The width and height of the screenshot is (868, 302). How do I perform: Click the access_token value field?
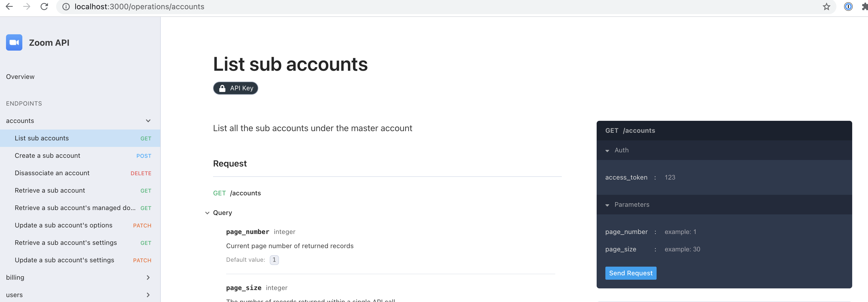(x=670, y=177)
